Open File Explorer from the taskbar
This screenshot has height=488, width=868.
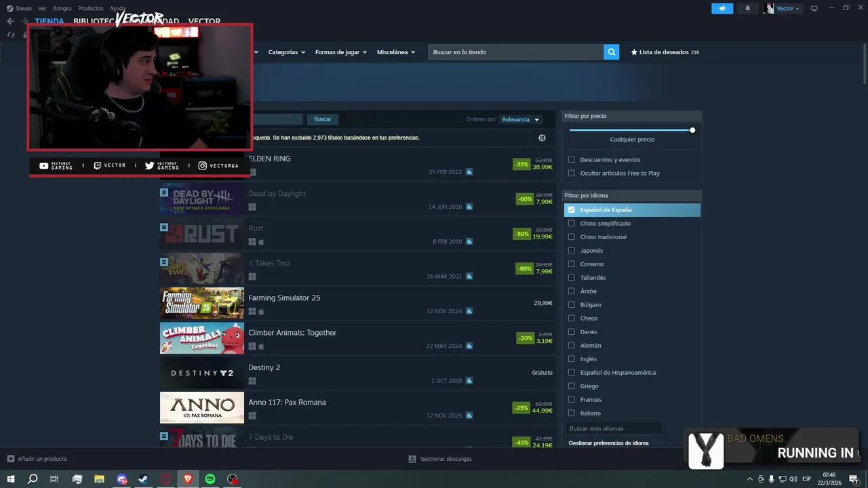tap(99, 479)
